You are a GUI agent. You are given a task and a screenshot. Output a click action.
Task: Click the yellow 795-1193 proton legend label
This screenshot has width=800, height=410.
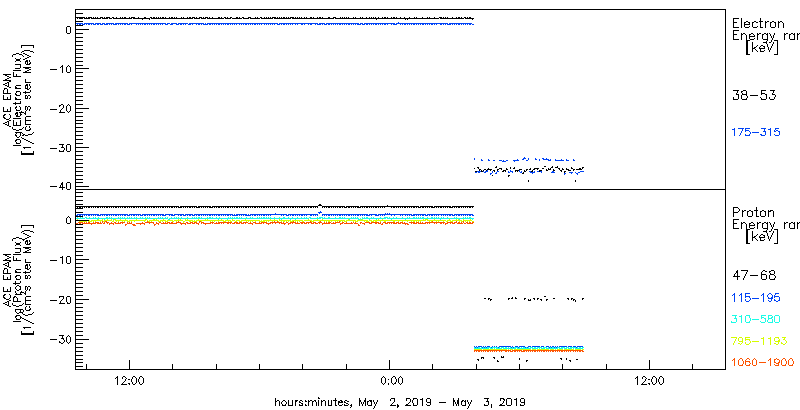click(x=759, y=341)
